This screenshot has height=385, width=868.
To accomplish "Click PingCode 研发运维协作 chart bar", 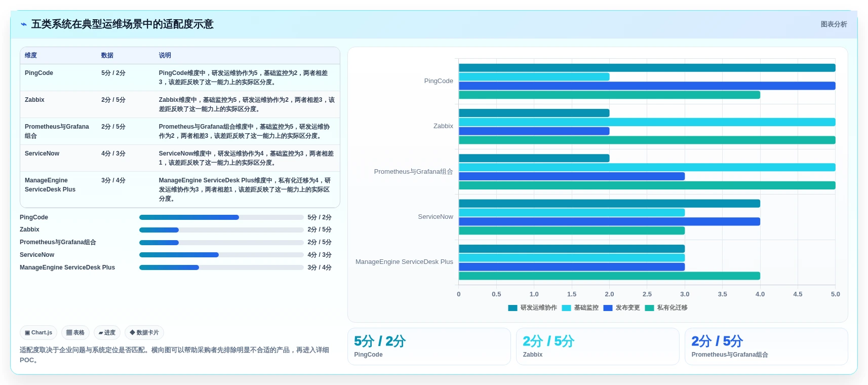I will (647, 68).
